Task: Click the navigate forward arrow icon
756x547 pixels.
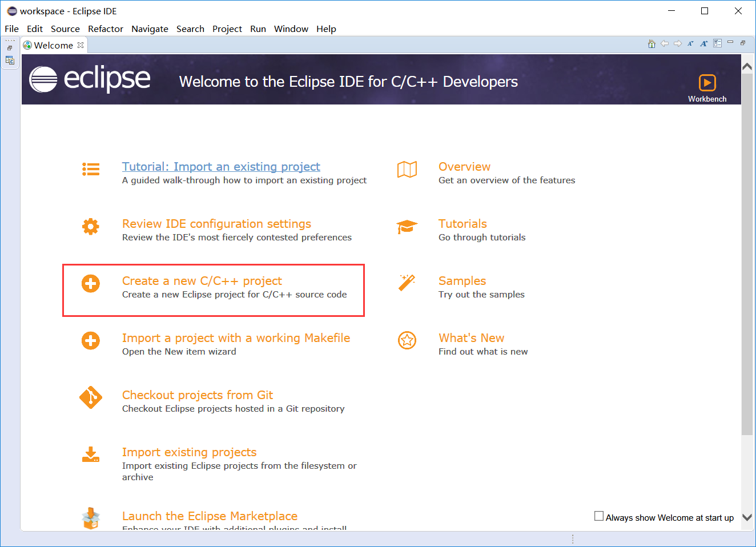Action: (x=678, y=44)
